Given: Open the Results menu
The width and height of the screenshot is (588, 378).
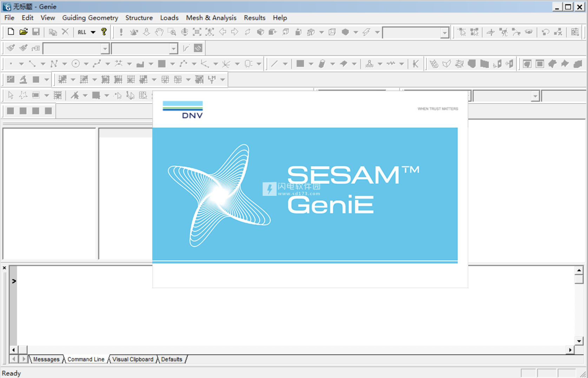Looking at the screenshot, I should pyautogui.click(x=255, y=18).
